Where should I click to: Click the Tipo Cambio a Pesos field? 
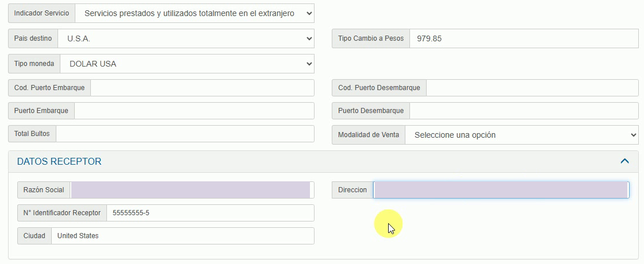[x=524, y=38]
